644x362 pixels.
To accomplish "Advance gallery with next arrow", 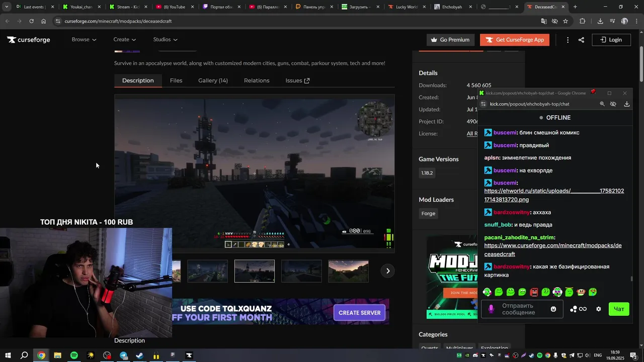I will 387,271.
